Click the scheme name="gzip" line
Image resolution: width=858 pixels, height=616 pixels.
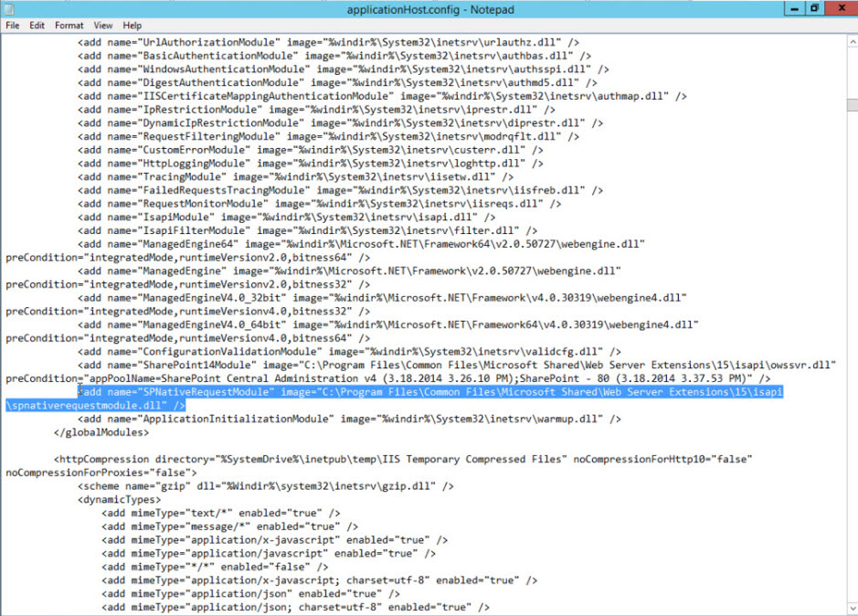(x=265, y=486)
